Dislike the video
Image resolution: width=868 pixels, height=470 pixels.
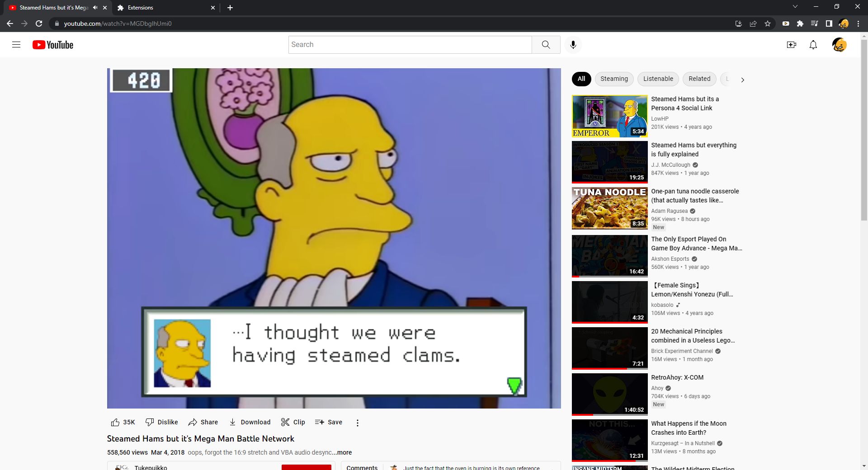coord(161,422)
